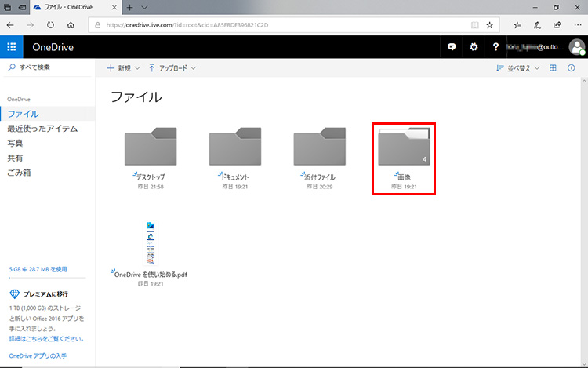Screen dimensions: 588x368
Task: Go to ごみ箱 in sidebar
Action: 19,172
